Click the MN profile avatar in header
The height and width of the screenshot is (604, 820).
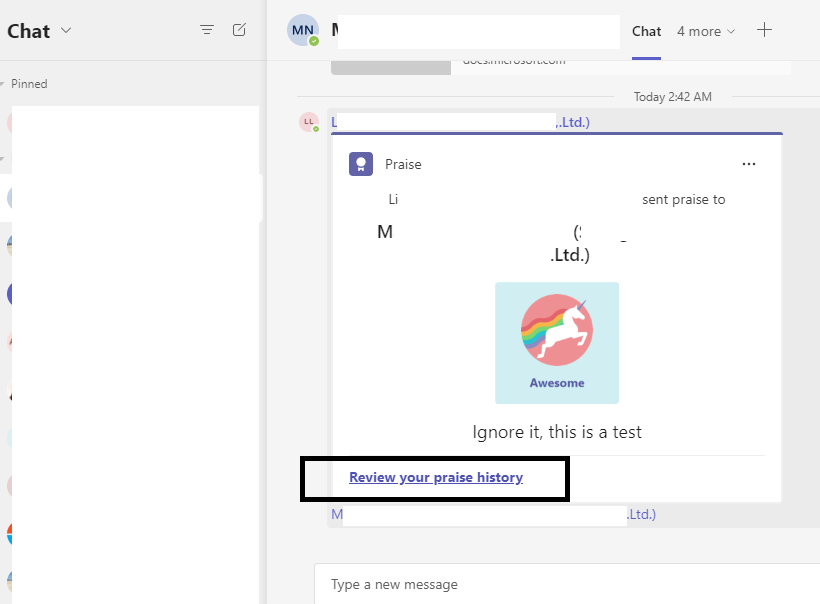[303, 30]
